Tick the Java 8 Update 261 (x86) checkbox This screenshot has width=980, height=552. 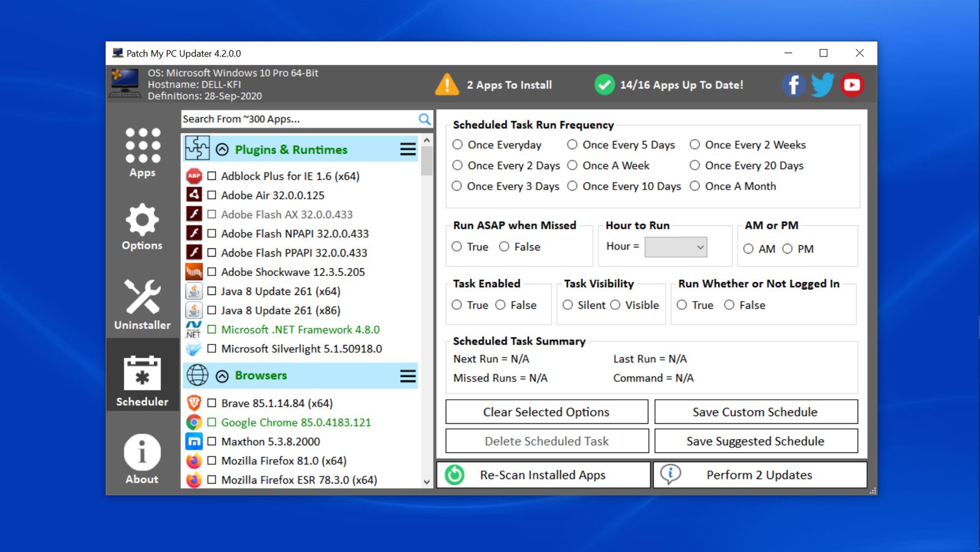coord(211,310)
